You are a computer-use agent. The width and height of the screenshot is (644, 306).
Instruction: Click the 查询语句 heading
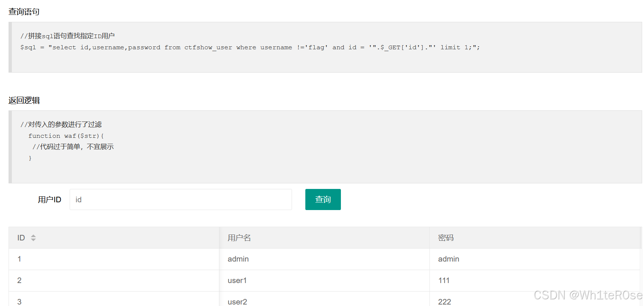coord(24,12)
